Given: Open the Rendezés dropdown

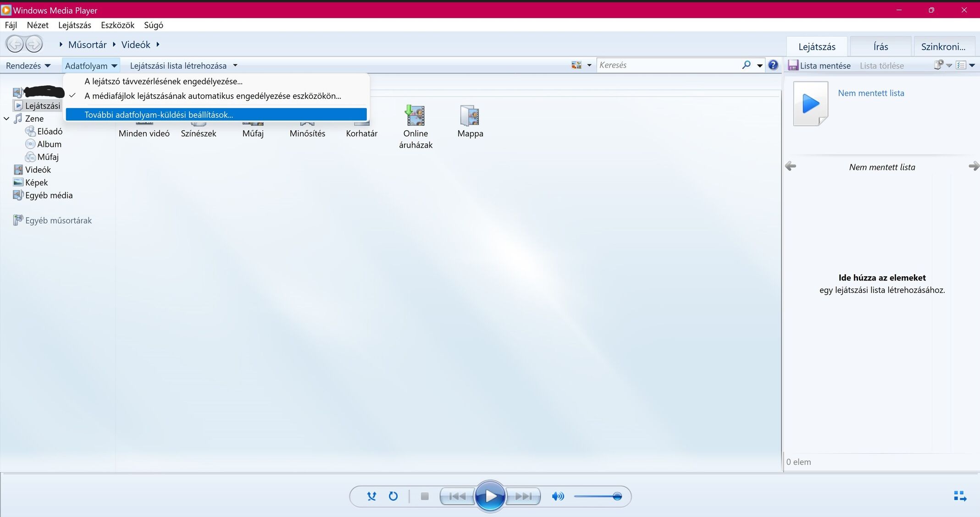Looking at the screenshot, I should tap(28, 66).
